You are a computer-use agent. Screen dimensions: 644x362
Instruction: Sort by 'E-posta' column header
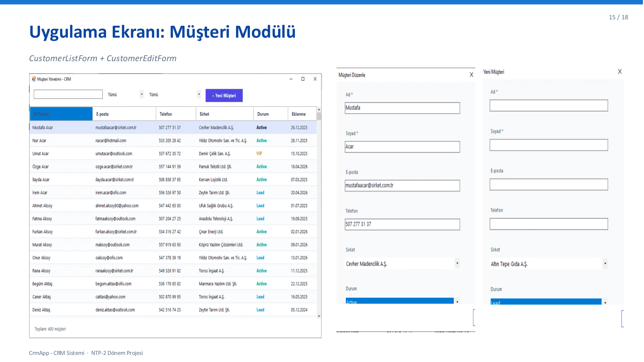(x=124, y=114)
